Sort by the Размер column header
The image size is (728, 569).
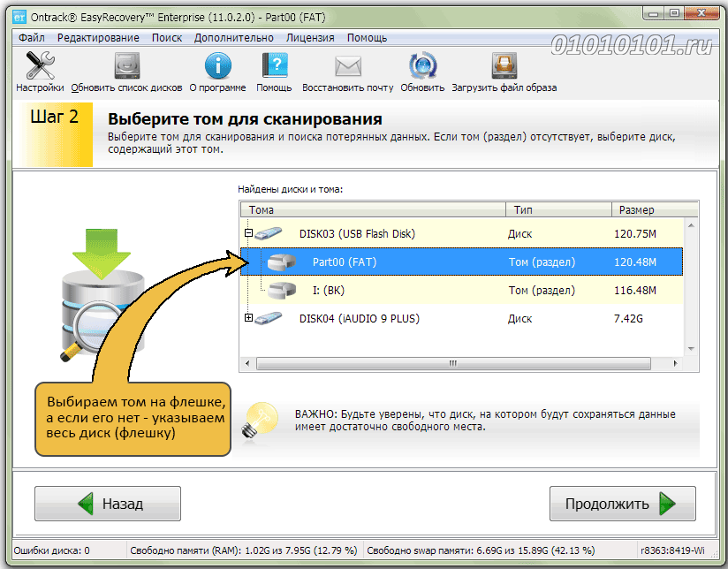point(655,210)
